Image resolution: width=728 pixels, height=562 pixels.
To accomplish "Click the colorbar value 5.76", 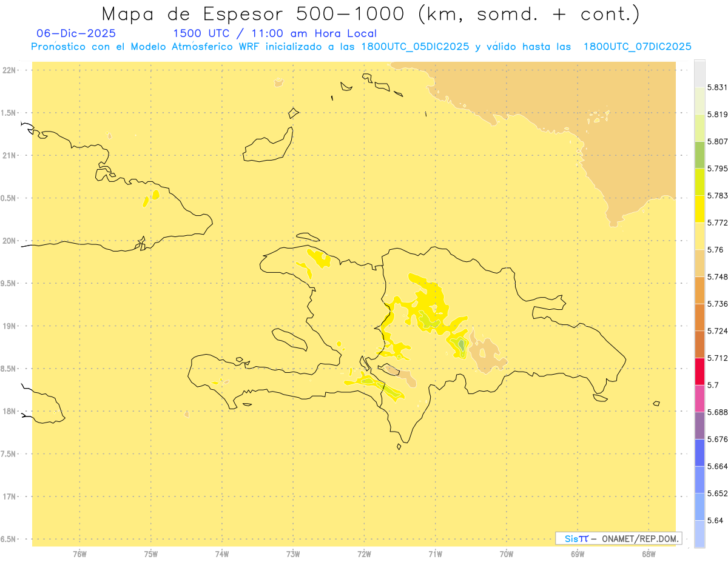I will click(715, 250).
